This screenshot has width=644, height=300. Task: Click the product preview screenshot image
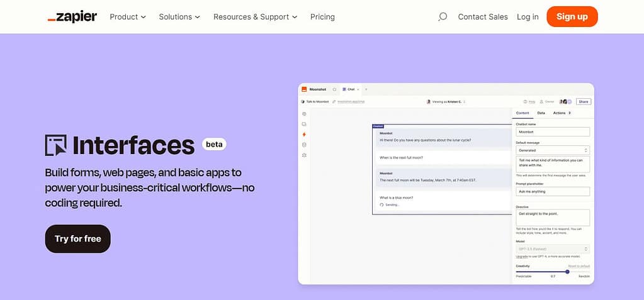coord(446,184)
